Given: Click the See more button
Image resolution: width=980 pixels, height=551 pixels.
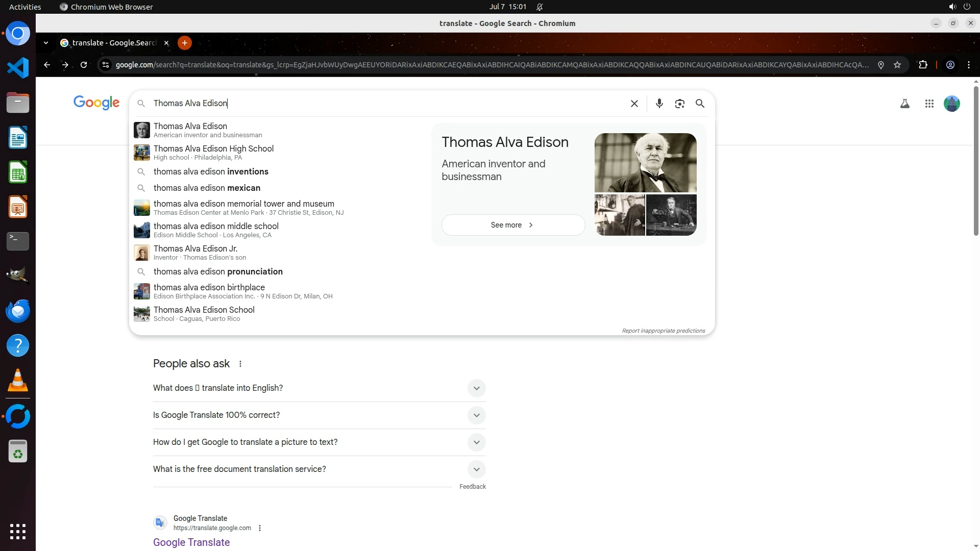Looking at the screenshot, I should pos(513,225).
